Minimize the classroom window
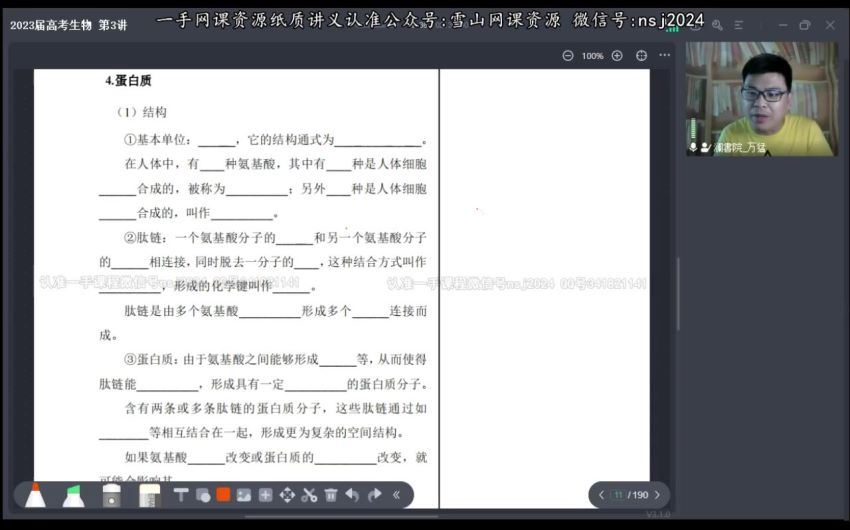Screen dimensions: 850x530 [x=783, y=25]
